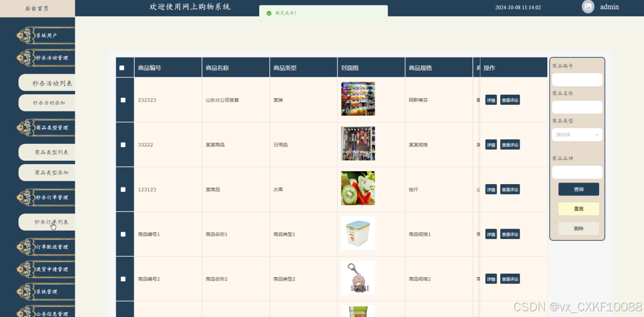Collapse the 商品类型管理 sidebar menu
This screenshot has width=644, height=317.
pos(46,127)
